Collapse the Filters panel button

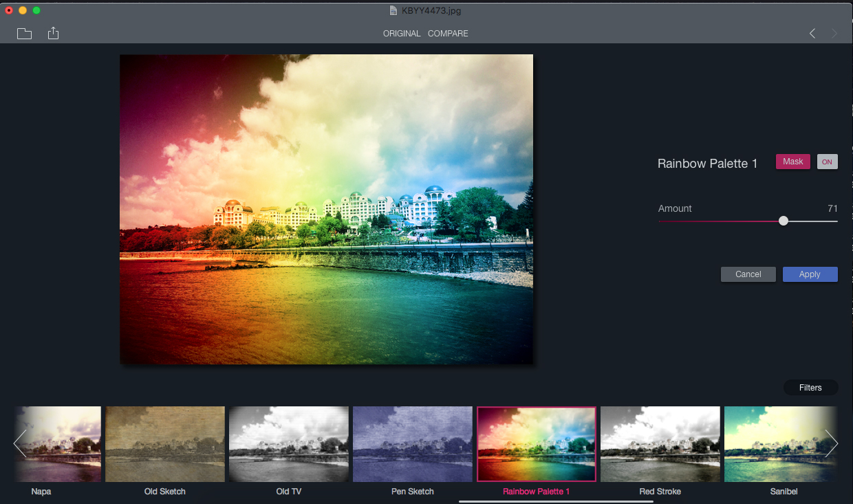click(810, 388)
